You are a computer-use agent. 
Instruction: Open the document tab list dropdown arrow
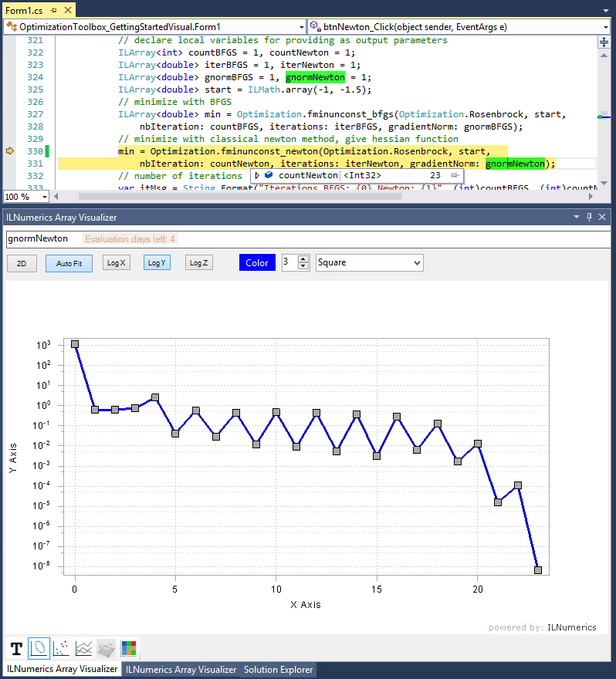pyautogui.click(x=606, y=10)
